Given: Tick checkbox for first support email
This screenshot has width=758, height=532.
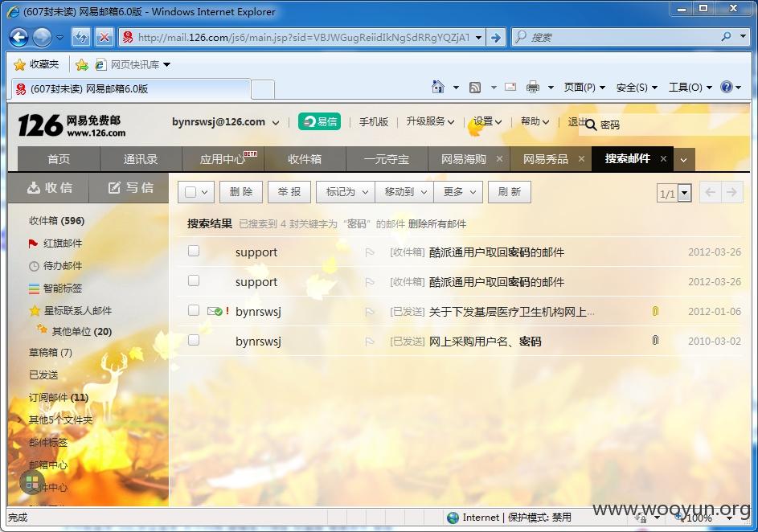Looking at the screenshot, I should click(194, 251).
